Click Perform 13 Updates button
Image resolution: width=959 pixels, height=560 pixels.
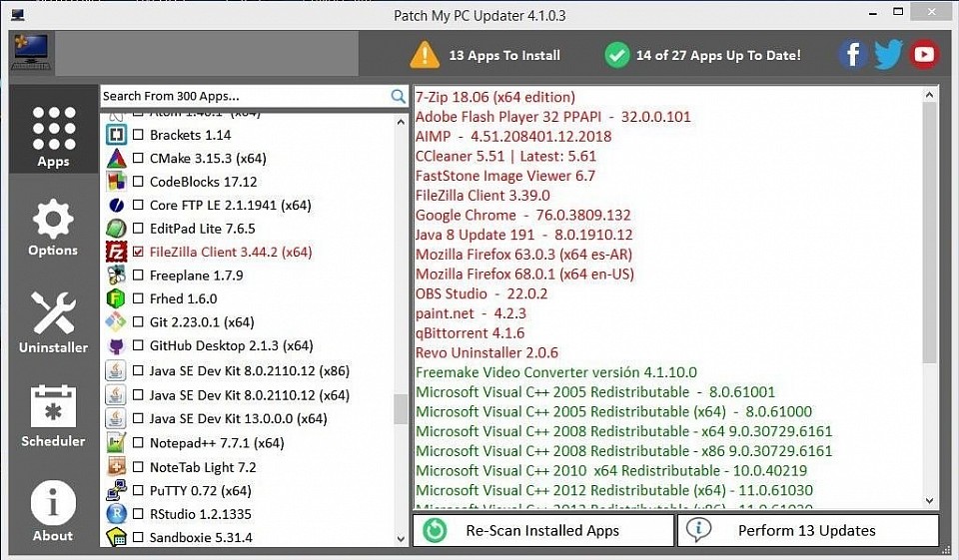808,530
